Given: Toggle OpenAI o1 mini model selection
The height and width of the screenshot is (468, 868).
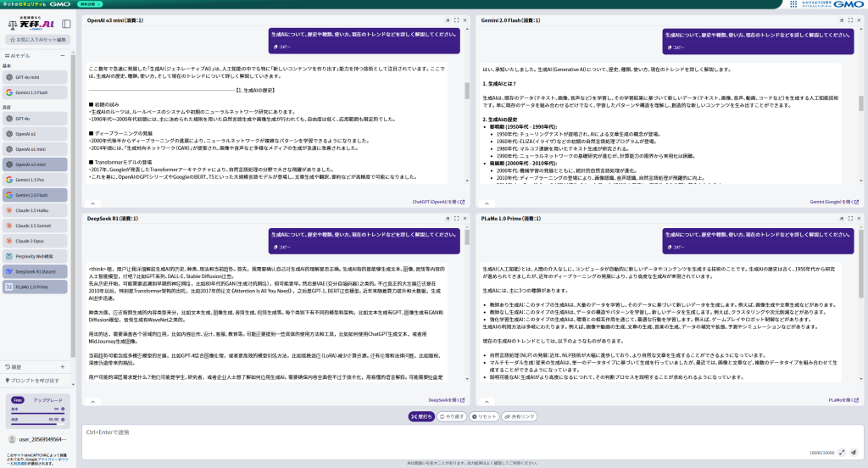Looking at the screenshot, I should pos(35,149).
